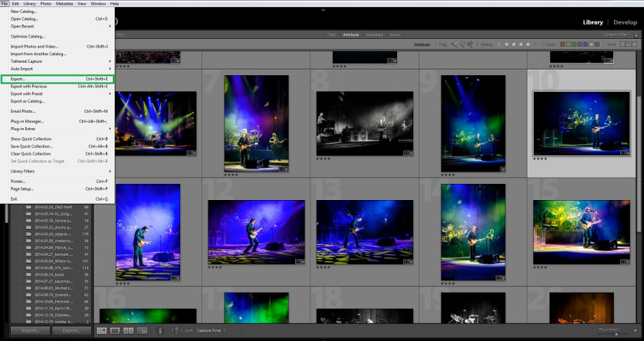The height and width of the screenshot is (341, 644).
Task: Select None in Library Filter bar
Action: tap(395, 35)
